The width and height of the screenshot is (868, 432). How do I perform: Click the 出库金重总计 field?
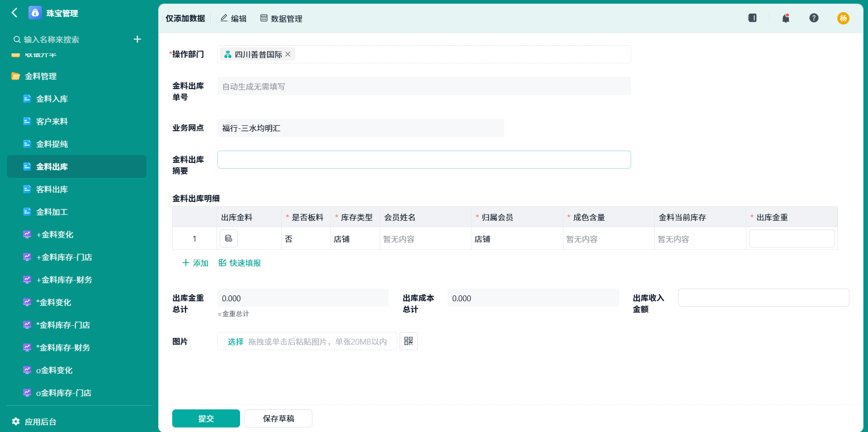point(303,298)
